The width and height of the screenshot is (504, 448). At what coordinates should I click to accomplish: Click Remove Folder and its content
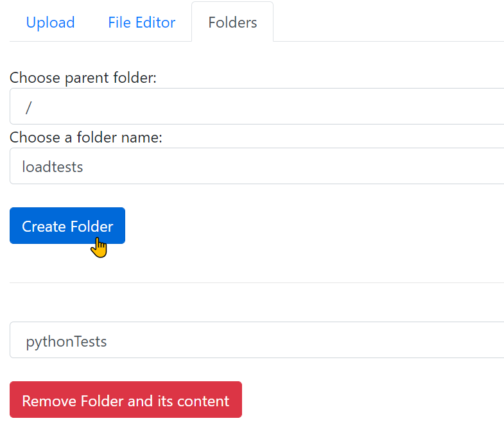[x=126, y=400]
